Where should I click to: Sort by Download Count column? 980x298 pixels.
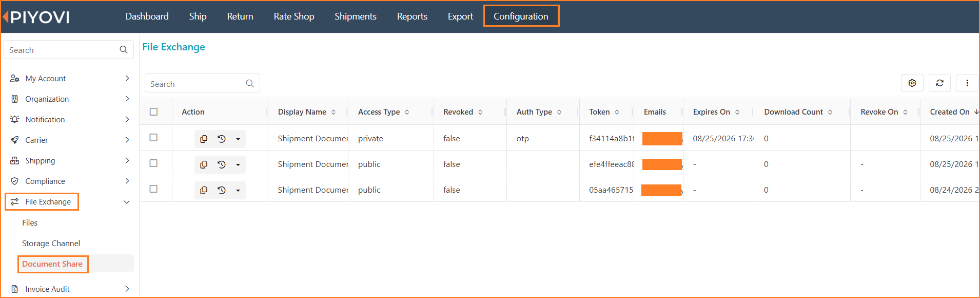(830, 112)
